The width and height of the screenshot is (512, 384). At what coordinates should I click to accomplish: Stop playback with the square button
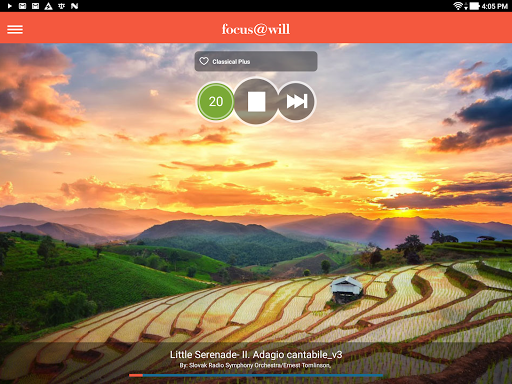click(x=256, y=101)
